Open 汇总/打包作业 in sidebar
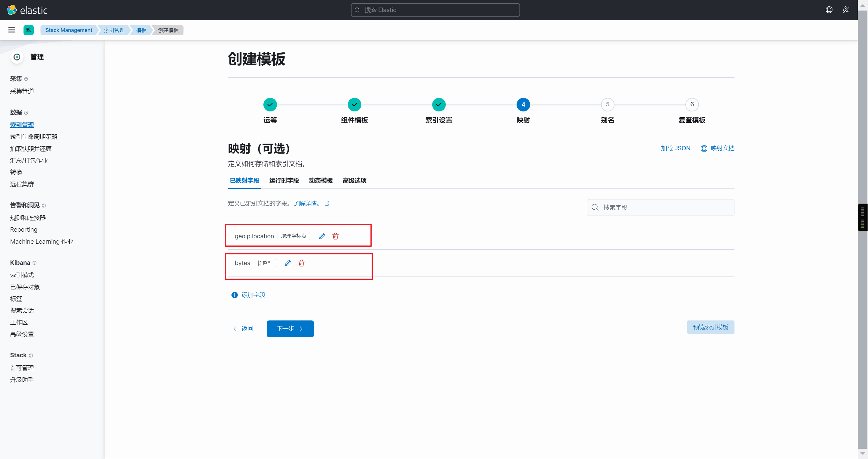868x459 pixels. pos(29,161)
